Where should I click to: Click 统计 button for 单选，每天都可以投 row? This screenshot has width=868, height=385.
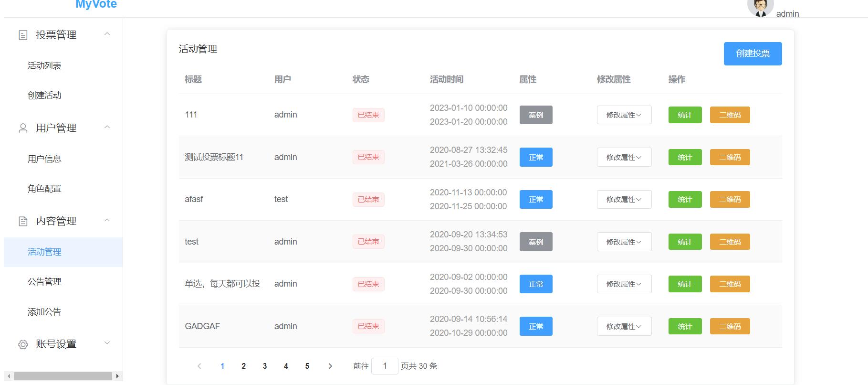click(685, 284)
